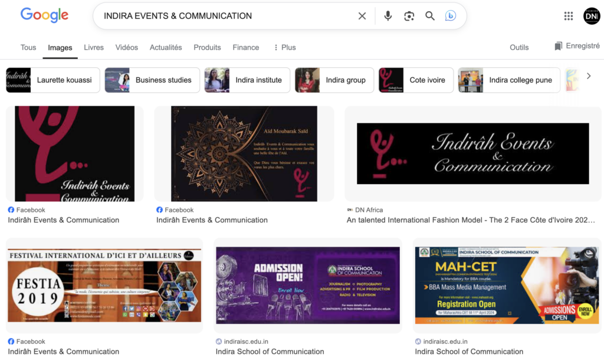This screenshot has height=364, width=604.
Task: Show more filter chips with the right arrow
Action: pyautogui.click(x=589, y=76)
